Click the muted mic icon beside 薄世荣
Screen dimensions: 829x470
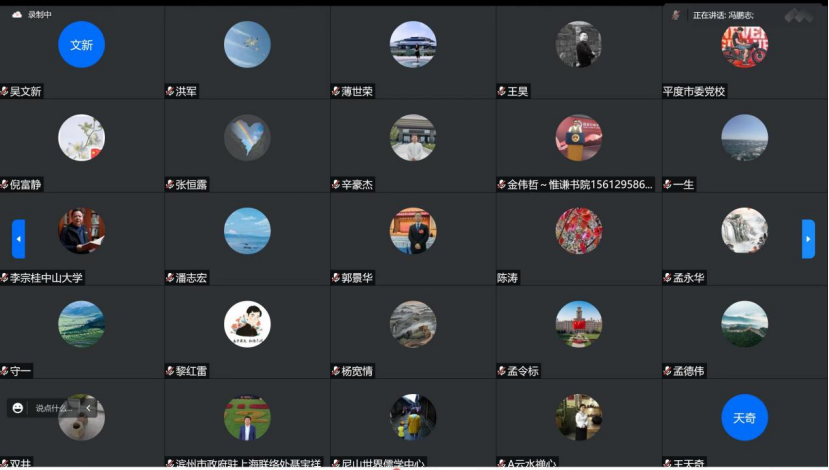pyautogui.click(x=336, y=91)
